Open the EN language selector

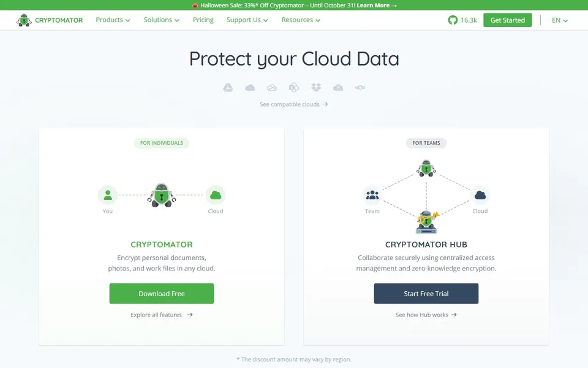click(559, 20)
